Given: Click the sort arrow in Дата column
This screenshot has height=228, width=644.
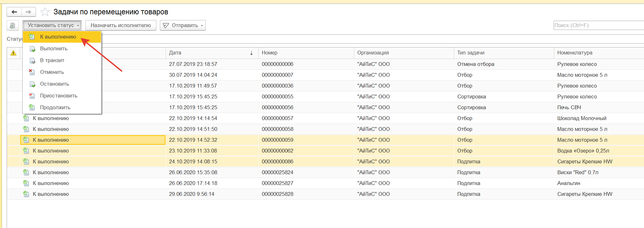Looking at the screenshot, I should click(251, 53).
